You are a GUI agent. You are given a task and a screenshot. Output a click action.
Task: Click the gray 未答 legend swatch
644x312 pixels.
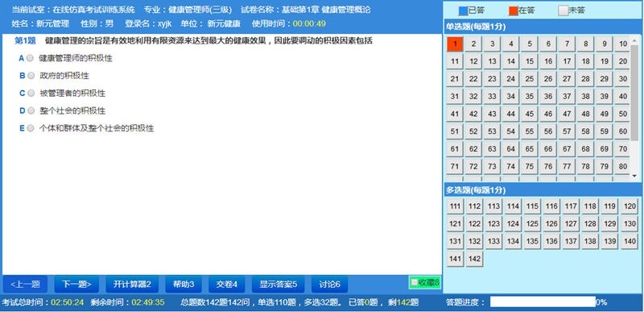click(x=563, y=10)
